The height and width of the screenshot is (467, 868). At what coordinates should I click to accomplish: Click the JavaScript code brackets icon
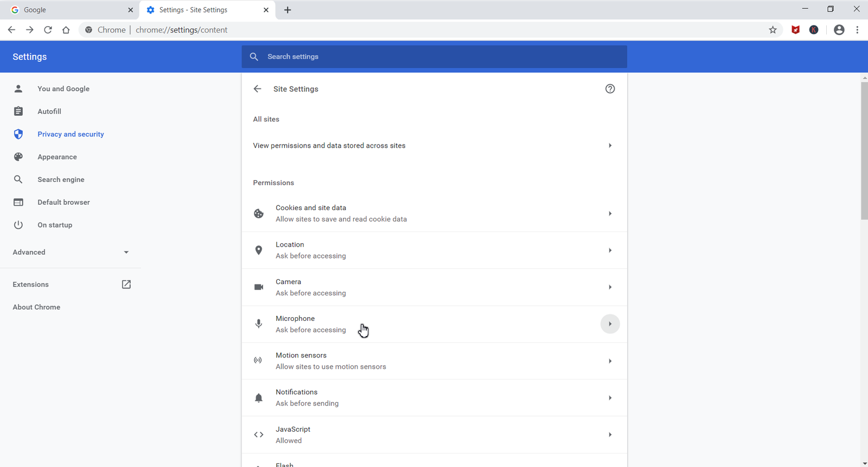click(x=259, y=435)
